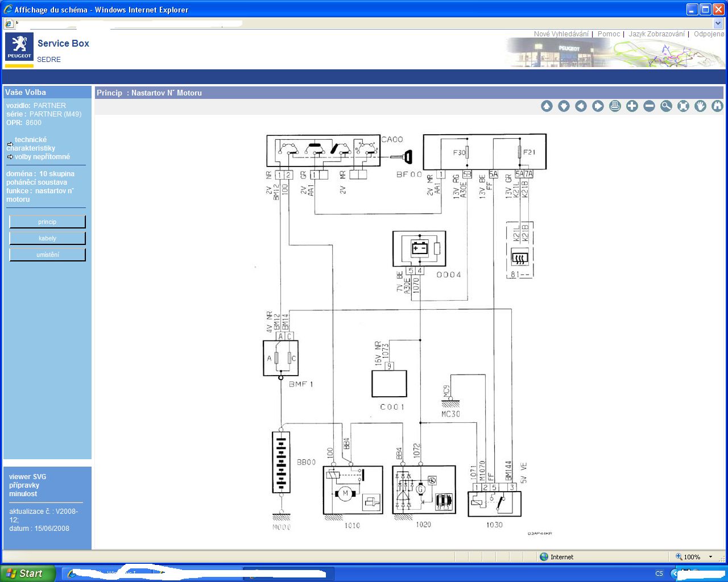Open the binoculars search tool
Image resolution: width=728 pixels, height=582 pixels.
[717, 106]
